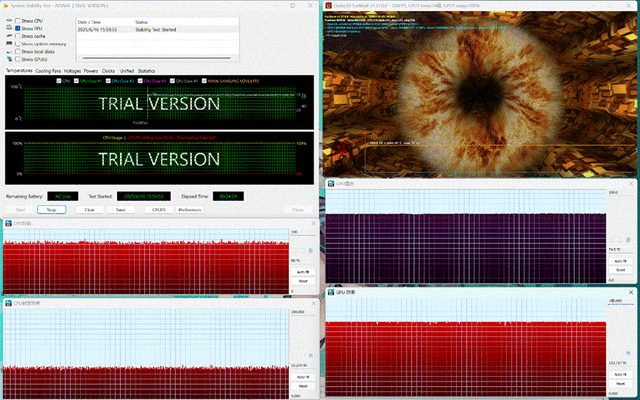Select the Temperatures tab
Screen dimensions: 640x400
coord(19,71)
